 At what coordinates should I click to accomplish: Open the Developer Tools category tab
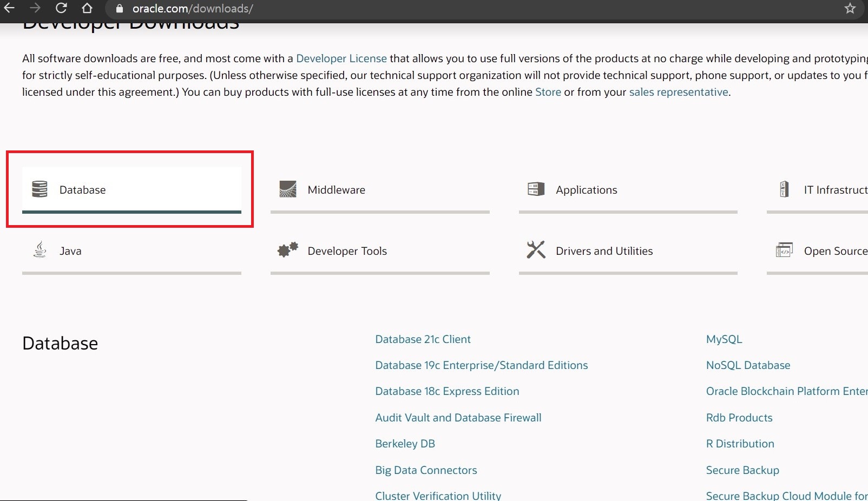(x=380, y=251)
